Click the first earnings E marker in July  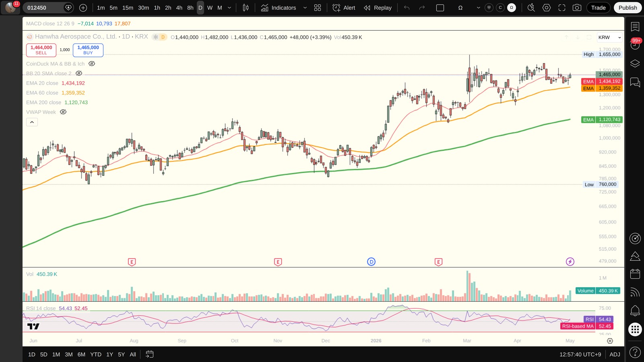coord(132,262)
